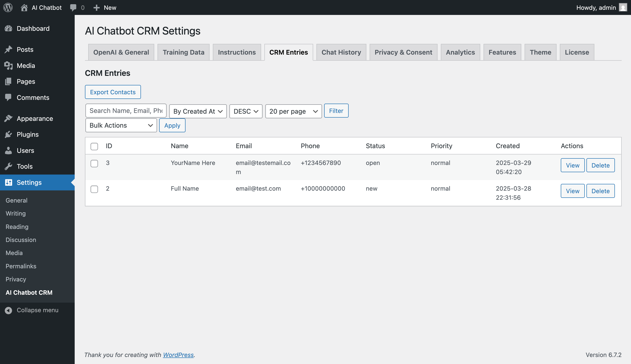The image size is (631, 364).
Task: Click the Comments speech bubble in sidebar
Action: [8, 97]
